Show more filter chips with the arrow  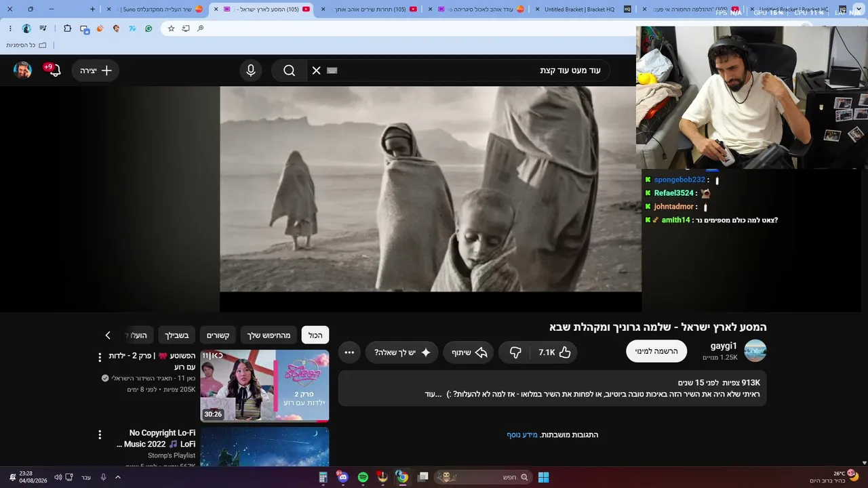(x=107, y=335)
